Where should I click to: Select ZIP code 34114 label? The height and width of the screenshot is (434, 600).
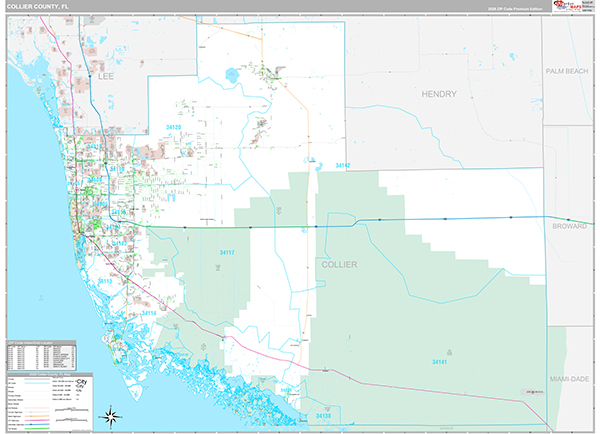tap(149, 314)
